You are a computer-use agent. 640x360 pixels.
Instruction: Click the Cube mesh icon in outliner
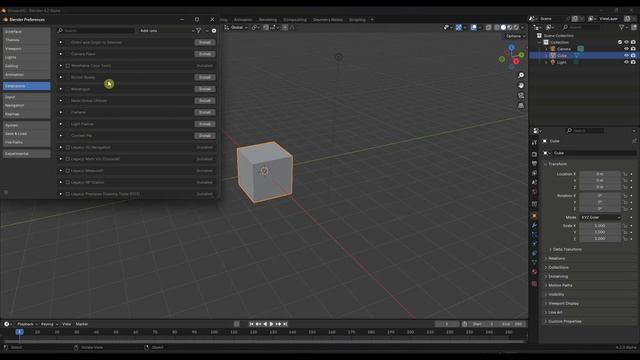553,56
